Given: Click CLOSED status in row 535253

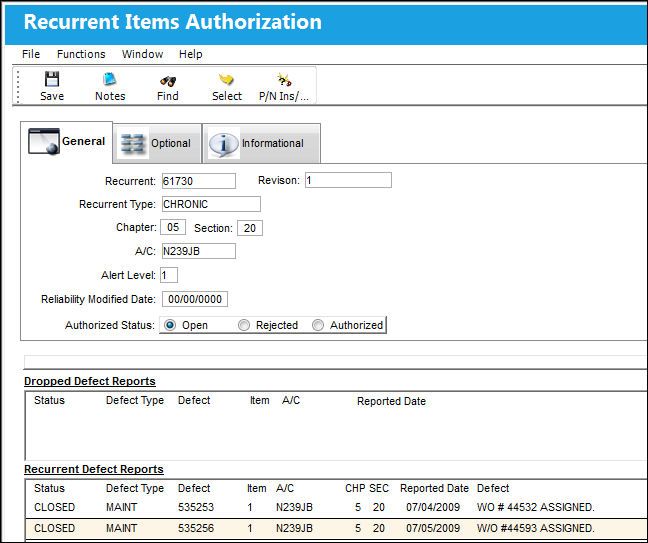Looking at the screenshot, I should pyautogui.click(x=55, y=507).
